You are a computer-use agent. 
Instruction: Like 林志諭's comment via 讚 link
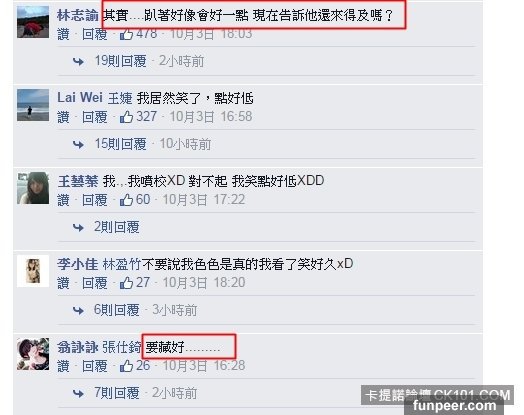coord(63,34)
